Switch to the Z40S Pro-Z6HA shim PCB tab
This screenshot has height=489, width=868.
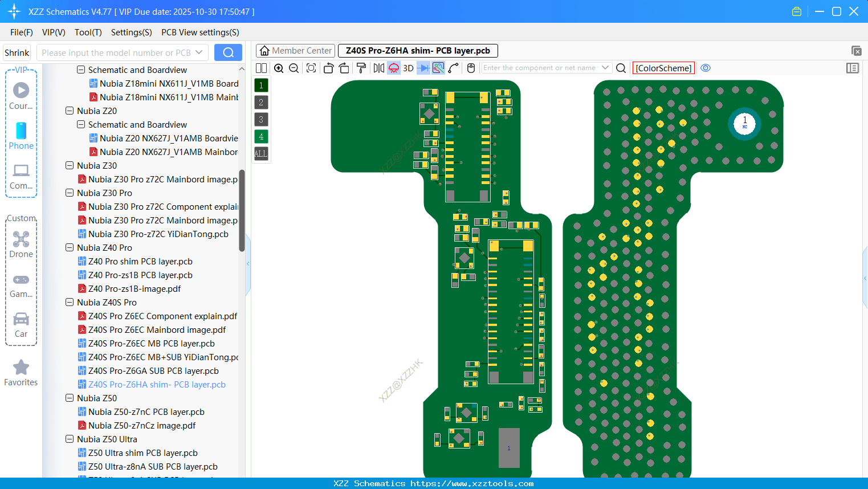(x=417, y=51)
